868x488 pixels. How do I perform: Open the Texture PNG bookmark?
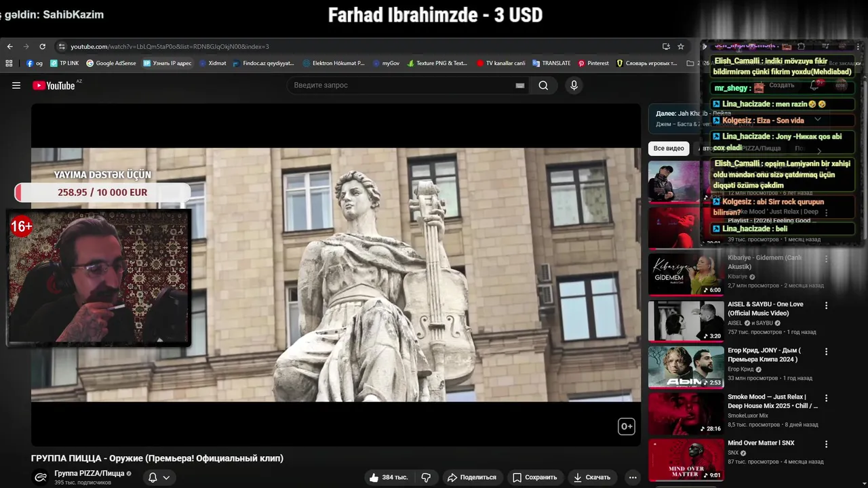(437, 63)
